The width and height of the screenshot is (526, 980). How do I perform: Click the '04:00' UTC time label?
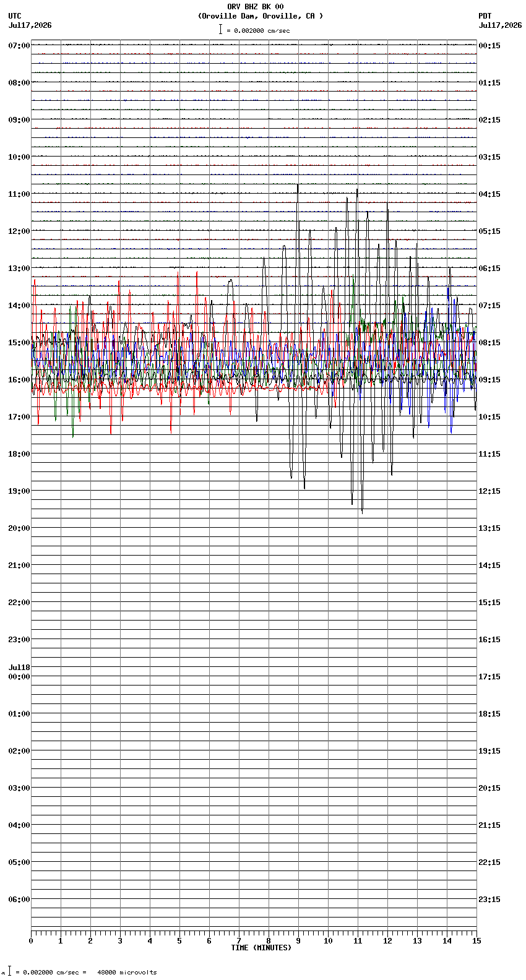point(19,825)
